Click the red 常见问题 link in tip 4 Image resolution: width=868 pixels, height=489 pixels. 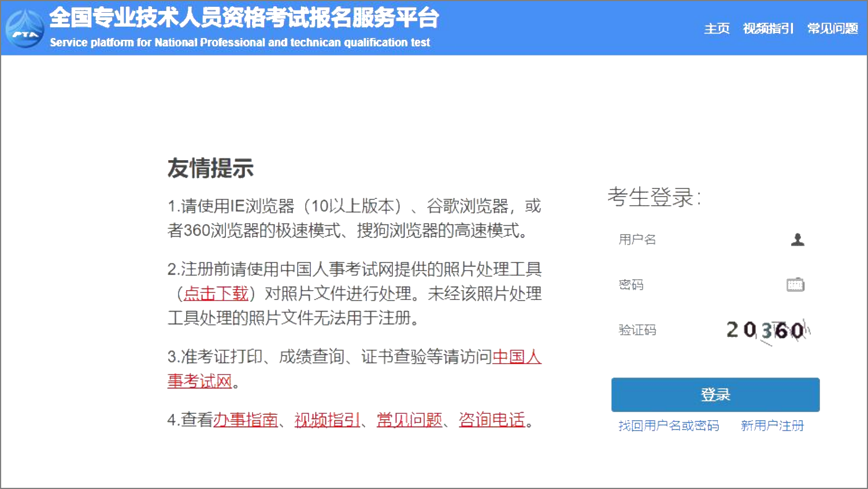click(x=409, y=420)
